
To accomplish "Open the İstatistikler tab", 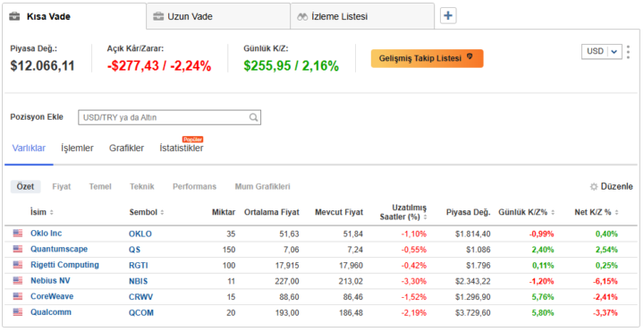I will pos(181,149).
